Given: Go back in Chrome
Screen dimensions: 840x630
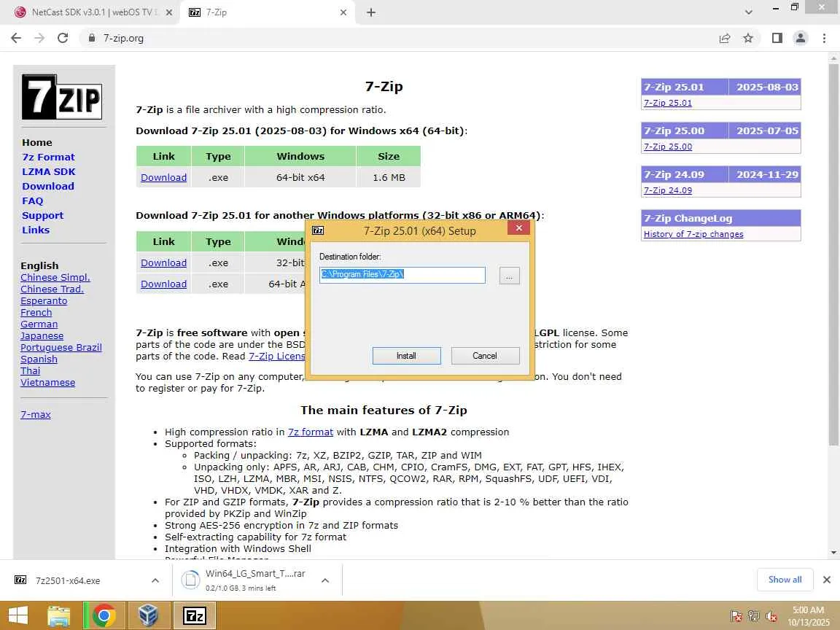Looking at the screenshot, I should [x=16, y=38].
